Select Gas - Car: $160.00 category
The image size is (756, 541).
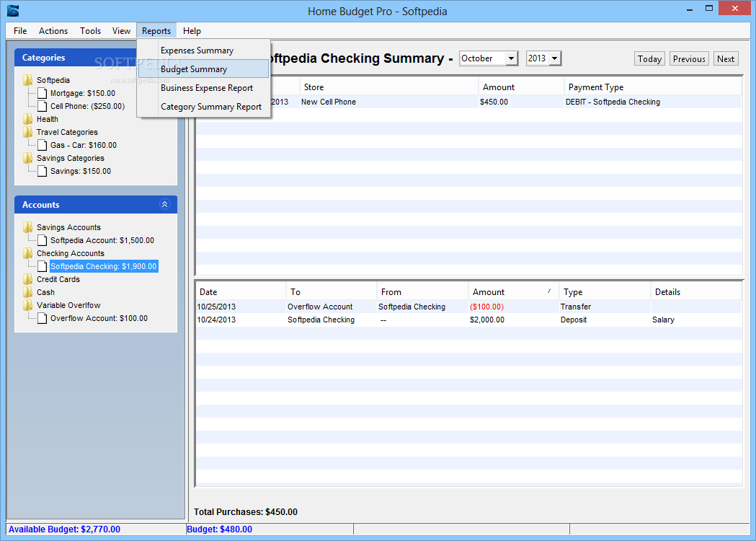(84, 145)
